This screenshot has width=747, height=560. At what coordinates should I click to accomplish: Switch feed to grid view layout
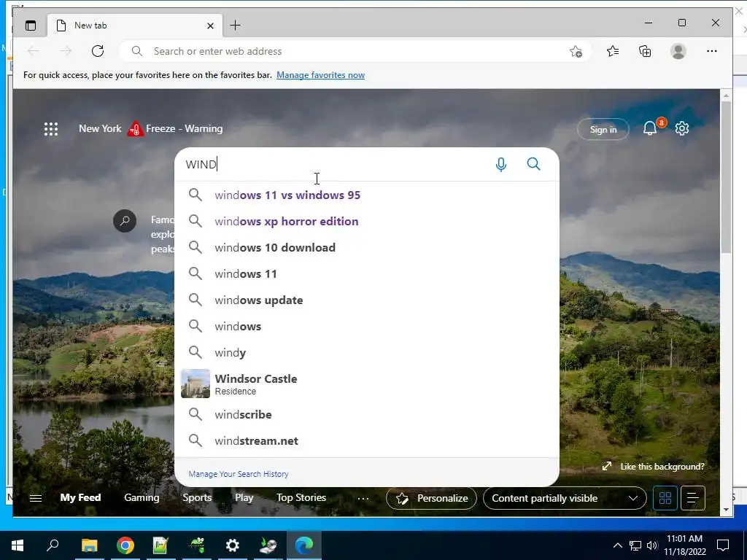pos(665,498)
